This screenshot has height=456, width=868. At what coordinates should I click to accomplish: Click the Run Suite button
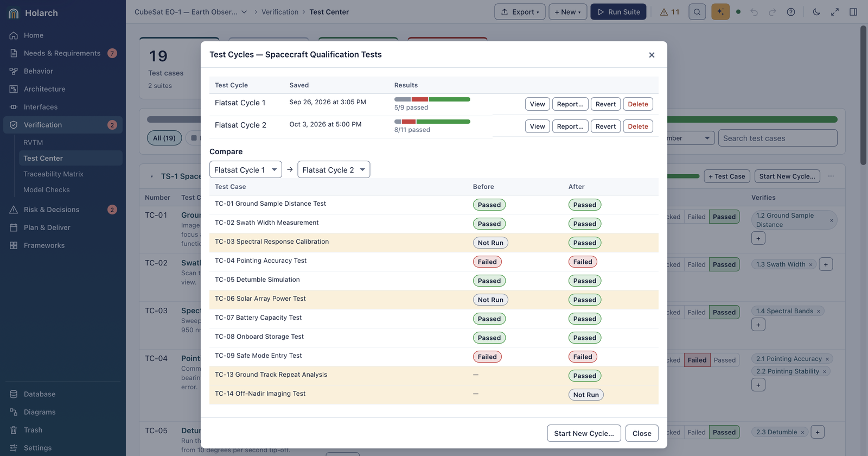[x=618, y=12]
